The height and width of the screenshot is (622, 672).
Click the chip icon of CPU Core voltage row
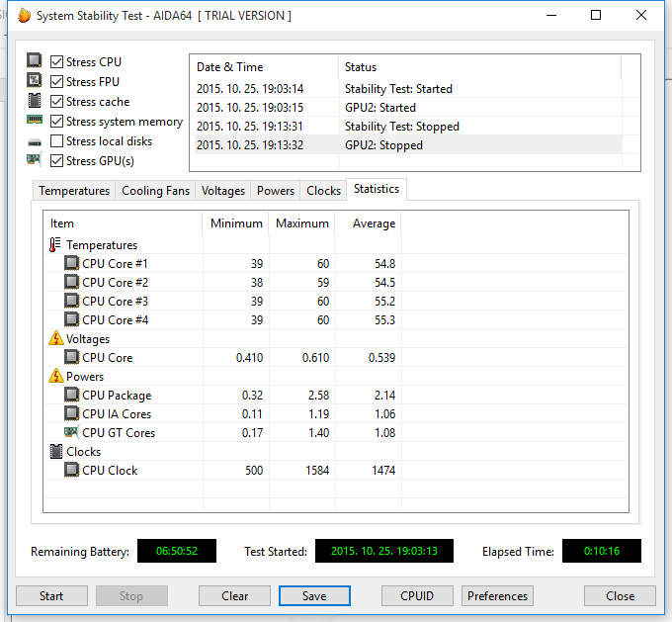tap(71, 357)
